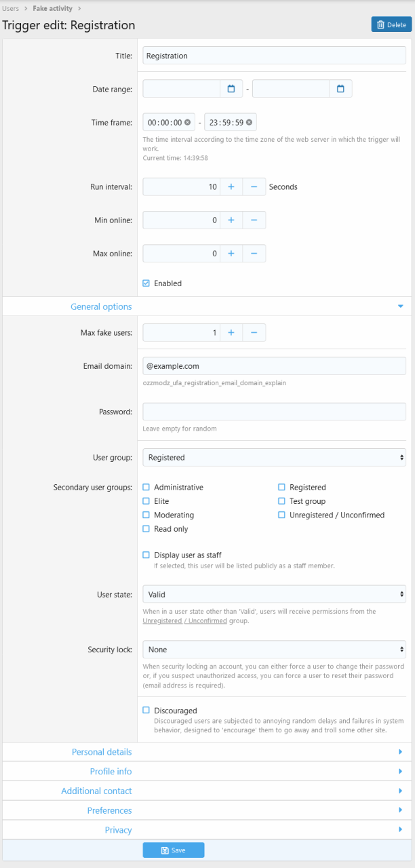The image size is (415, 868).
Task: Go to Fake activity breadcrumb
Action: tap(52, 8)
